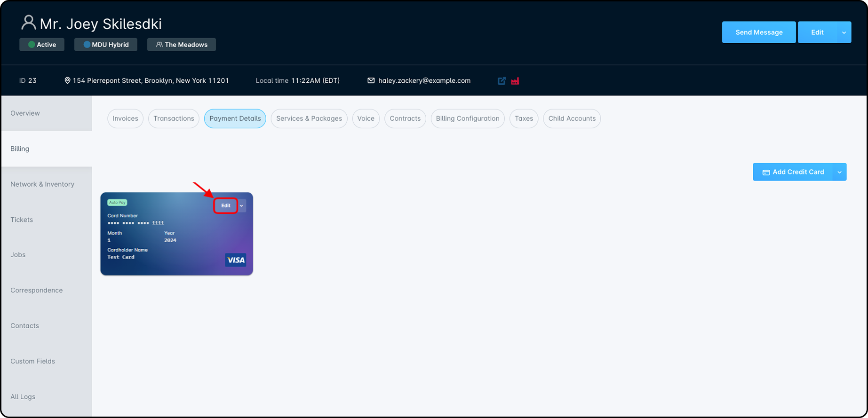Screen dimensions: 868x418
Task: Click the Add Credit Card button
Action: click(793, 172)
